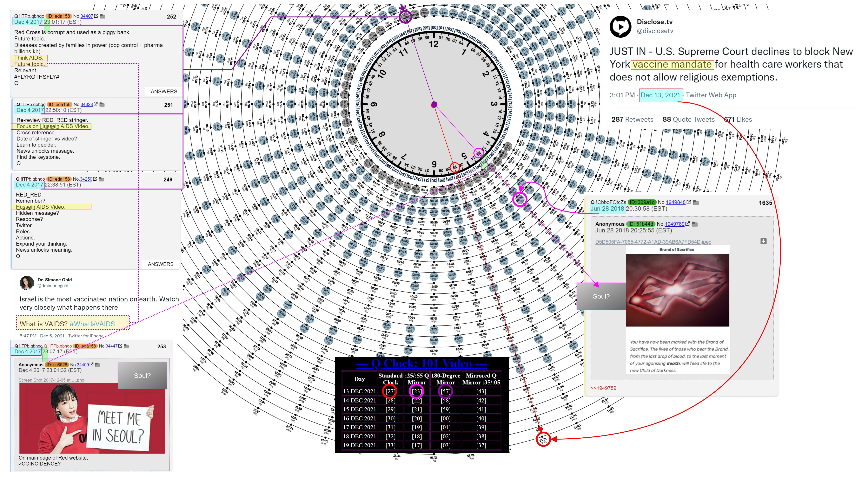
Task: Click ANSWERS button under post 249
Action: tap(160, 264)
